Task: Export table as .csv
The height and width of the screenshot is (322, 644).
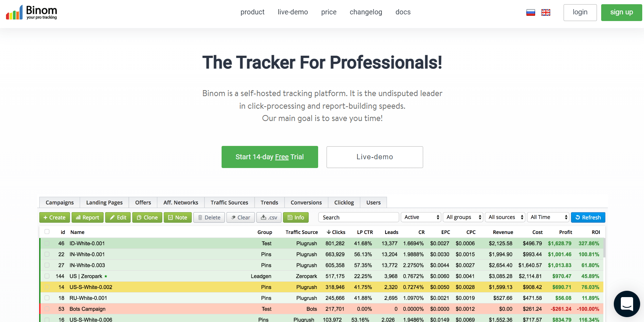Action: [x=269, y=217]
